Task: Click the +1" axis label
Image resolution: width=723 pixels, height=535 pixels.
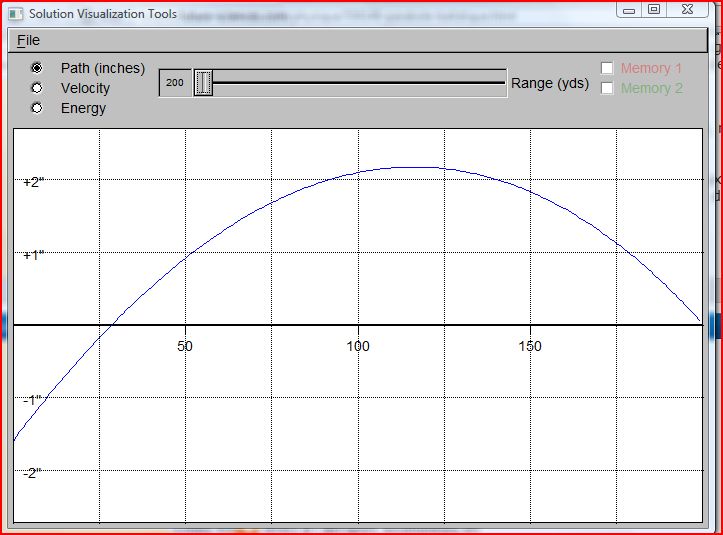Action: pos(34,255)
